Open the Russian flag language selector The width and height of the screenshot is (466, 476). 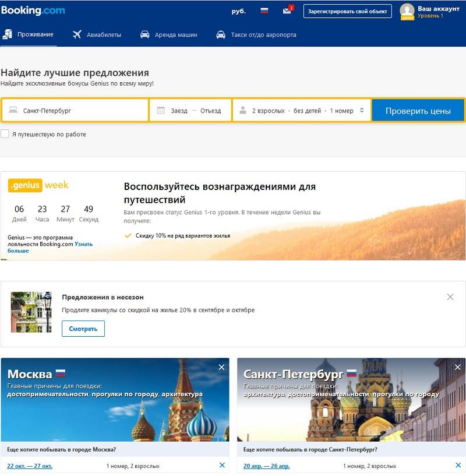(264, 10)
